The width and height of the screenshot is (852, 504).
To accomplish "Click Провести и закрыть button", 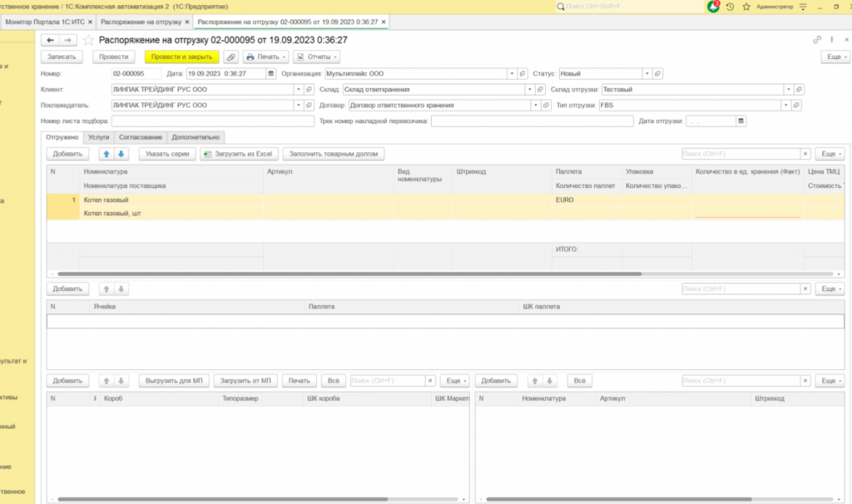I will coord(181,57).
